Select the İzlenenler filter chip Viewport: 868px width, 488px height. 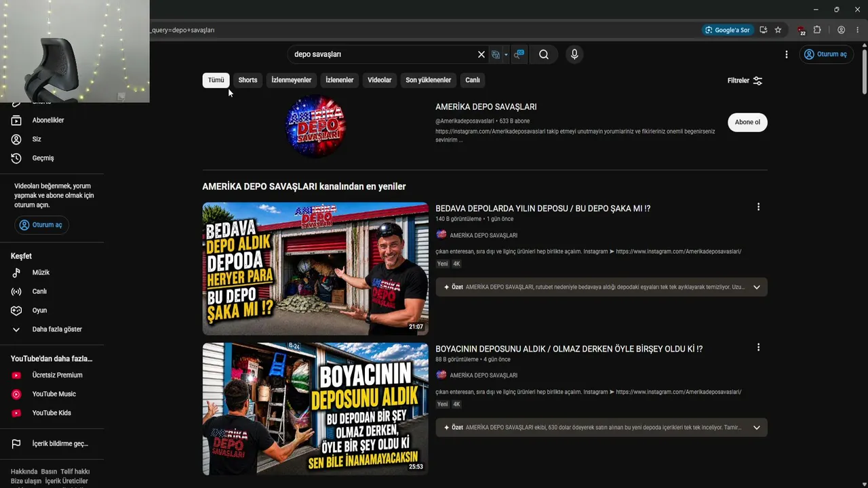(340, 80)
